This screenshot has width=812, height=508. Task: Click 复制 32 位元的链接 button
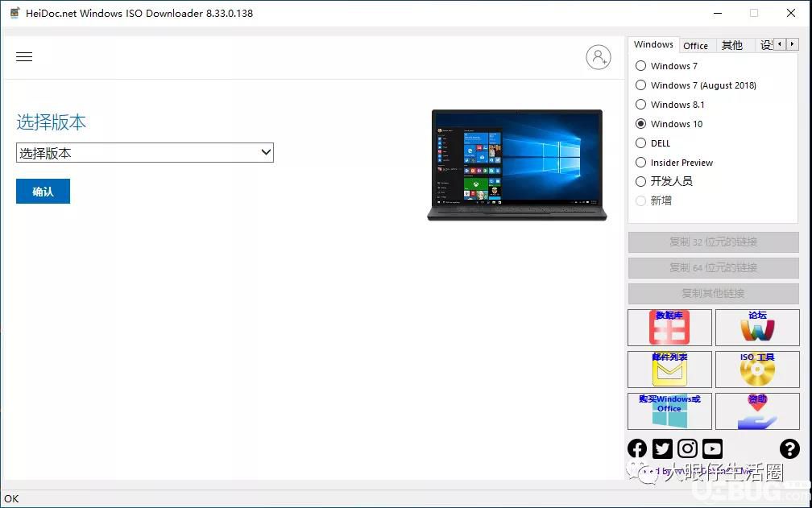(714, 242)
